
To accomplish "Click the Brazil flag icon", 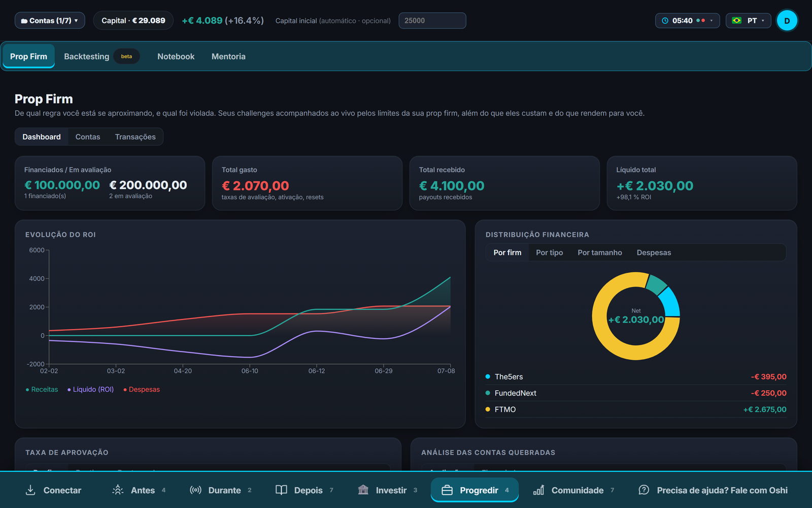I will 737,21.
